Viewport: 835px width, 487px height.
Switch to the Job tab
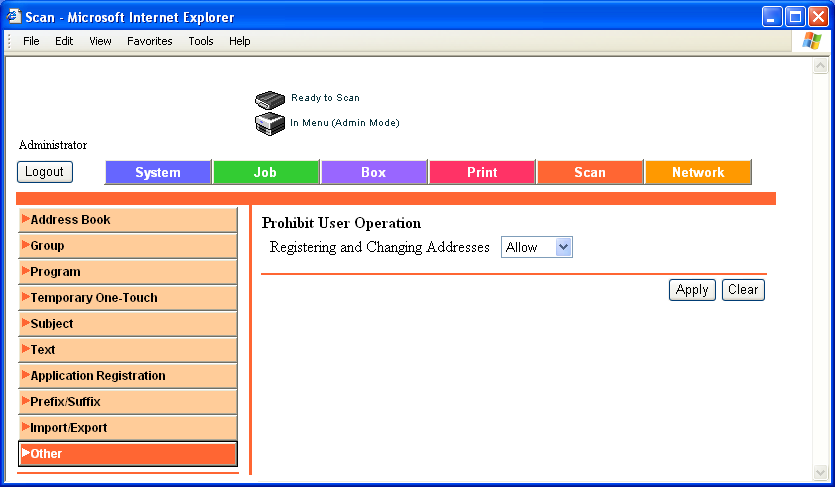(x=266, y=172)
